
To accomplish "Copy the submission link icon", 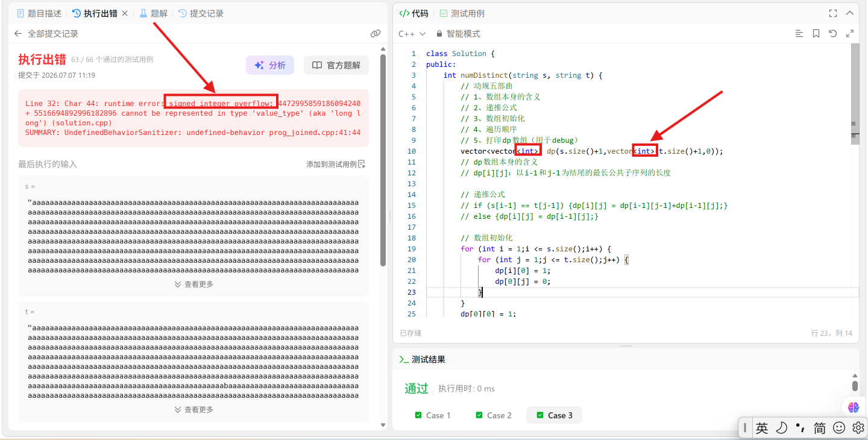I will click(x=376, y=34).
